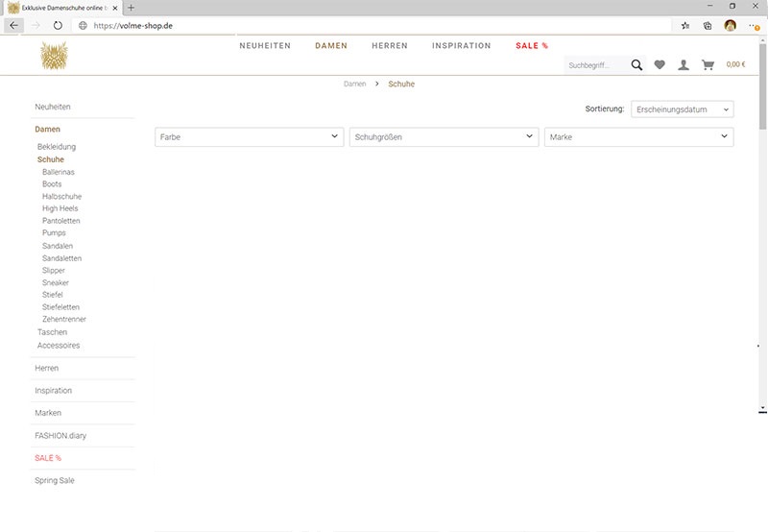This screenshot has width=768, height=532.
Task: Click into the Suchbegriff search field
Action: click(x=596, y=65)
